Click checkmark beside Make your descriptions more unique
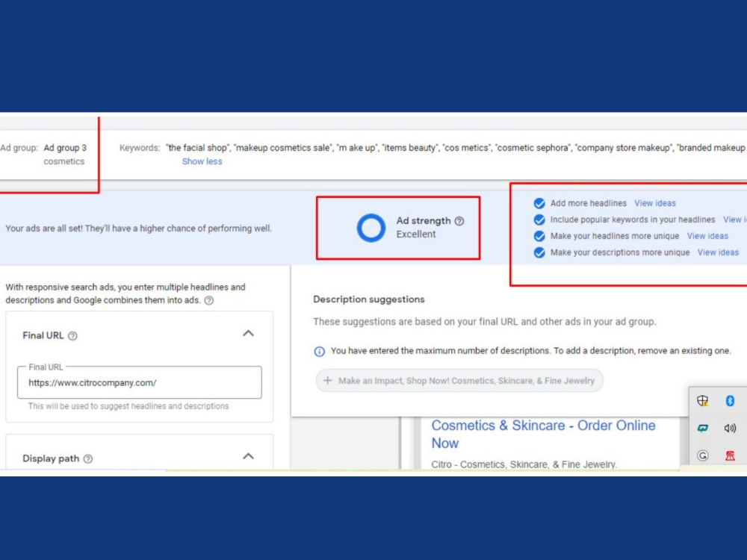747x560 pixels. coord(539,252)
